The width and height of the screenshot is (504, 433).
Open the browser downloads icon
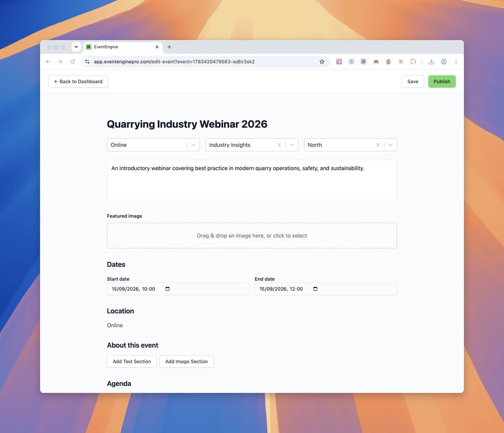pyautogui.click(x=432, y=62)
